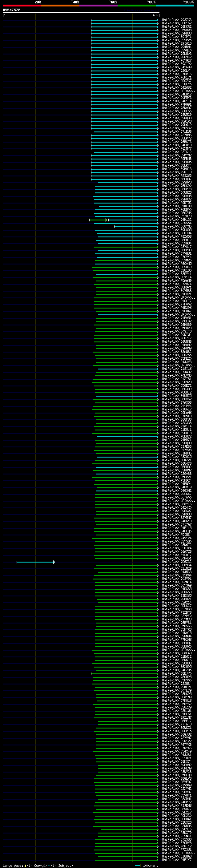The image size is (197, 868).
Task: Click hit label UniRef100_Q42699
Action: coord(177,67)
